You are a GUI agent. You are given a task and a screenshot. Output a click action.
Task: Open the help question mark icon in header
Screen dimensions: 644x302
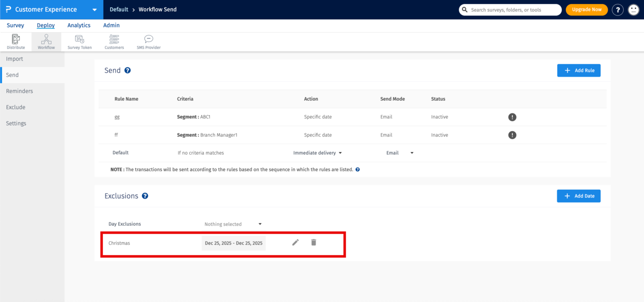click(617, 10)
